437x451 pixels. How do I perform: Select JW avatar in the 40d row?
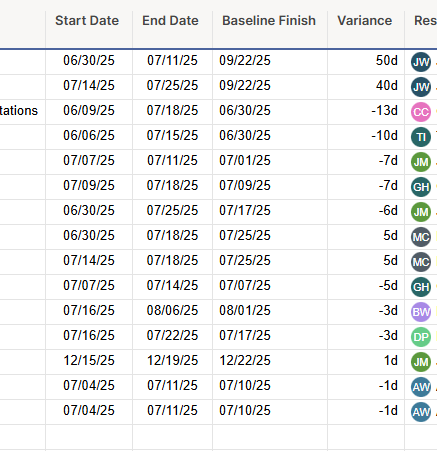click(x=421, y=87)
